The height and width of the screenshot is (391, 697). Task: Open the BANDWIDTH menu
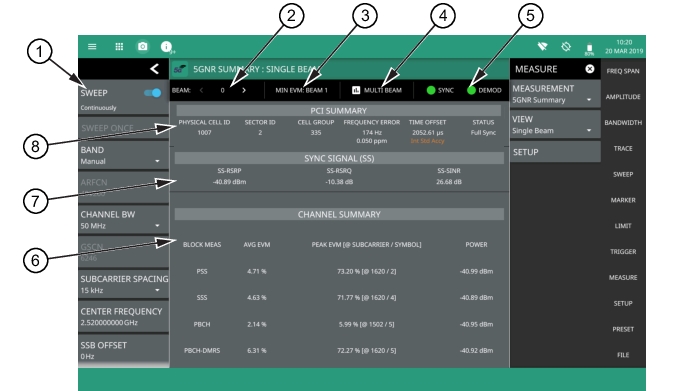[623, 123]
